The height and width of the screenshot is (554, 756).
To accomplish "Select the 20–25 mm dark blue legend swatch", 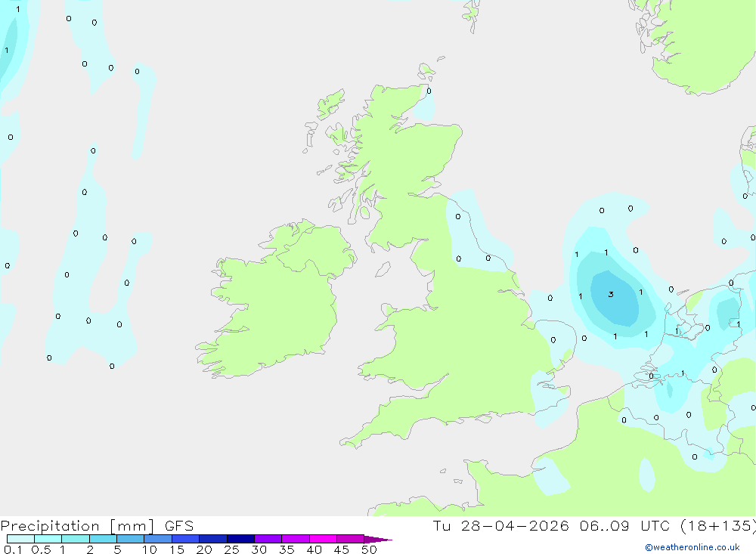I will [212, 539].
